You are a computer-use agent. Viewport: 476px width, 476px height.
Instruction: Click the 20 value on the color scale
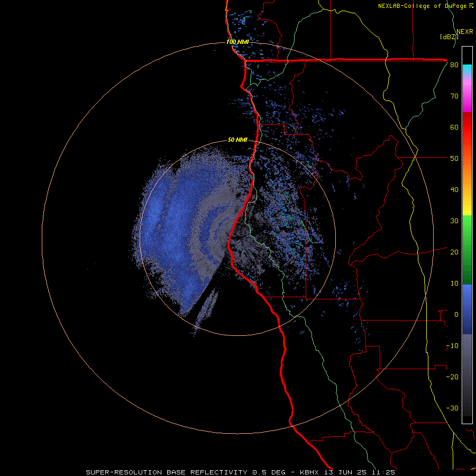[454, 252]
